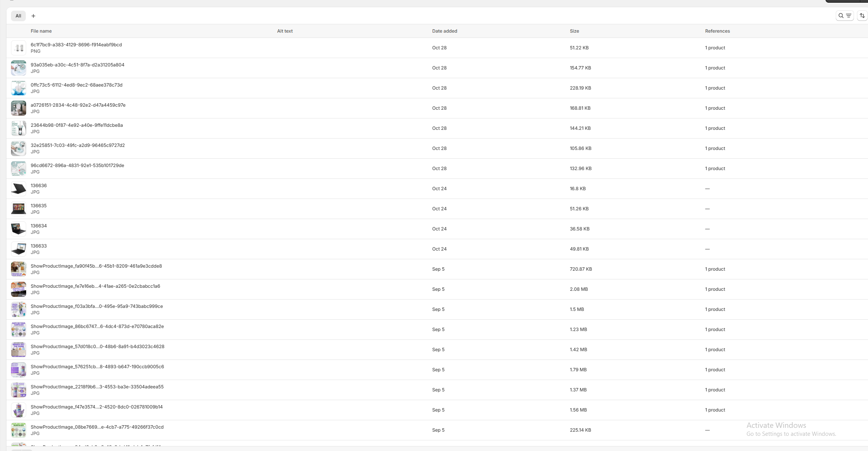Click the File name column header

tap(41, 31)
